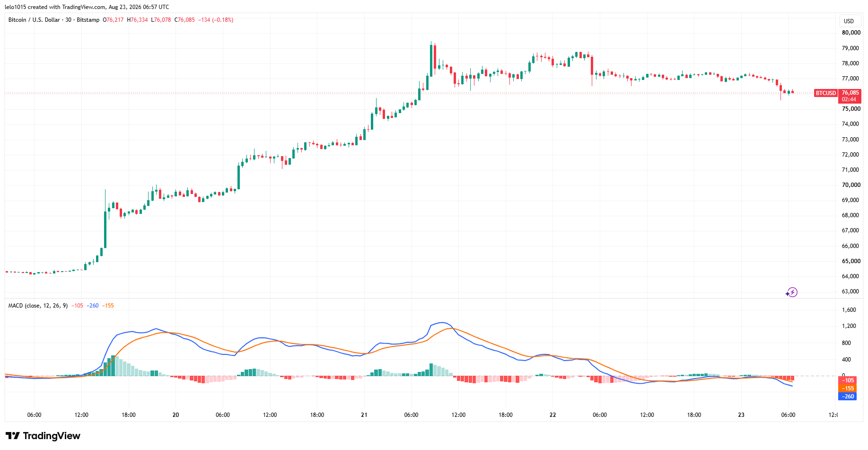Click the date label 23 on time axis
This screenshot has width=868, height=450.
(x=741, y=415)
